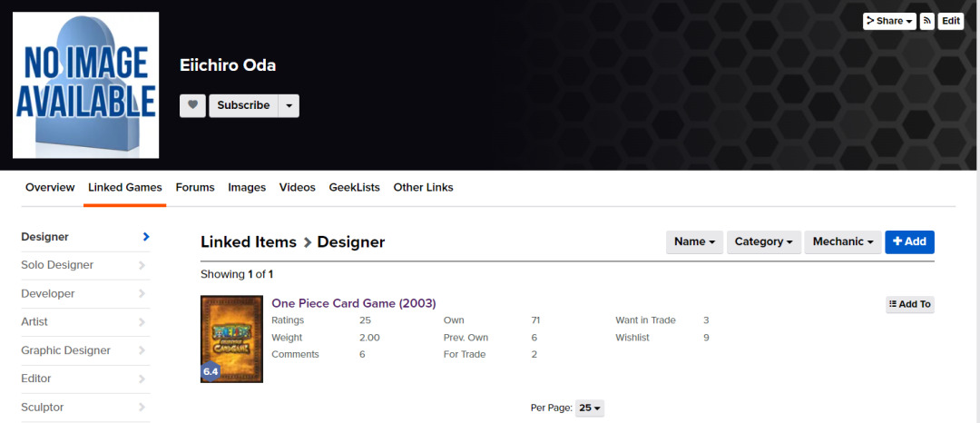Click the 6.4 rating hexagon badge

click(211, 372)
